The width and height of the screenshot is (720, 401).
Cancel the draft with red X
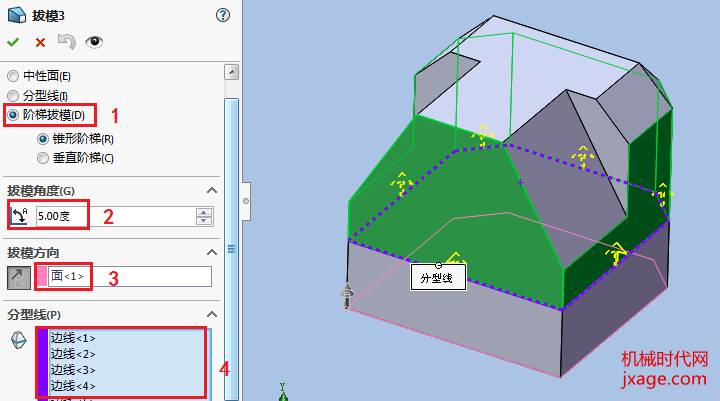tap(40, 43)
